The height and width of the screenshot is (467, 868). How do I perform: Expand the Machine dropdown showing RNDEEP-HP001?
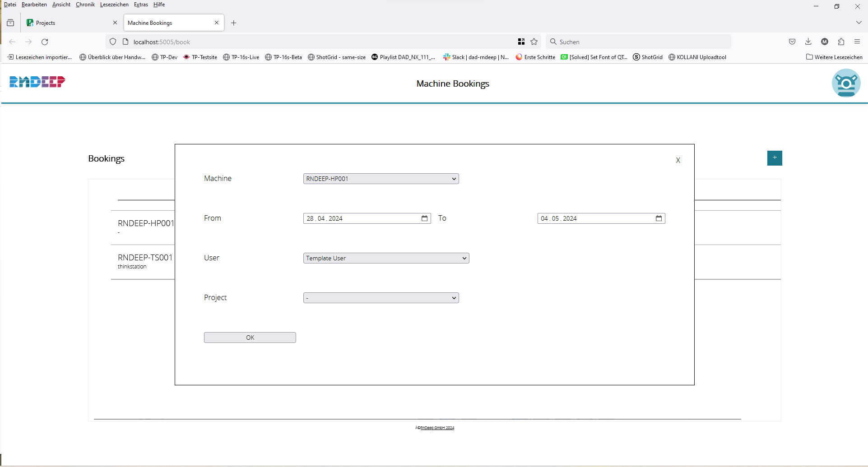pos(381,179)
